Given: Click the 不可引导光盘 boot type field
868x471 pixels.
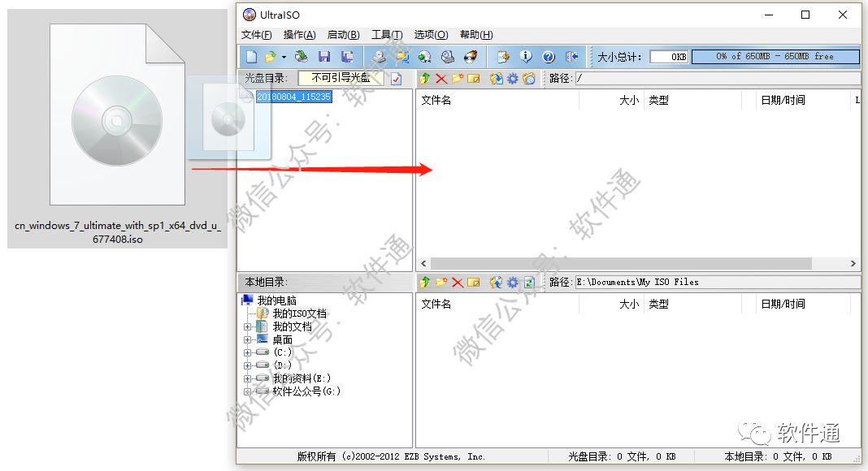Looking at the screenshot, I should [341, 78].
